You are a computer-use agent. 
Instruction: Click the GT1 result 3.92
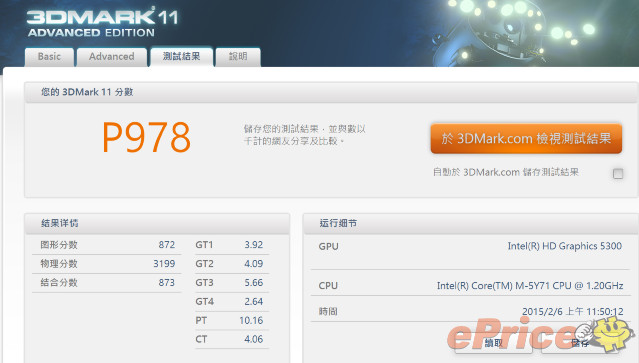tap(253, 245)
